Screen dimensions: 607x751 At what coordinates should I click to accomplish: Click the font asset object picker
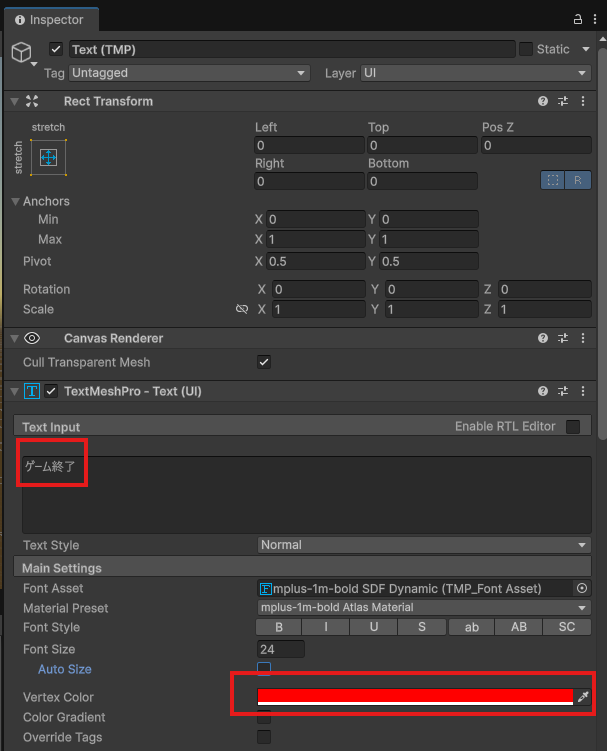pos(582,588)
